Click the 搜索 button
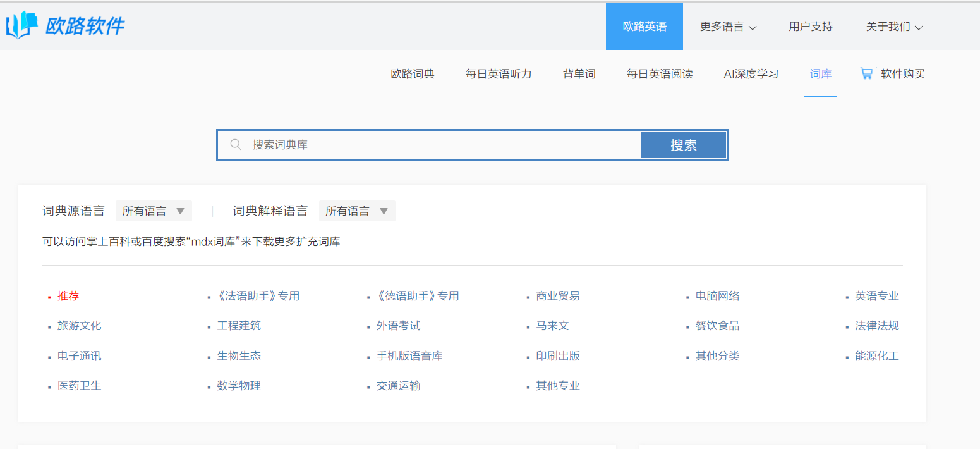The image size is (980, 449). [x=684, y=145]
